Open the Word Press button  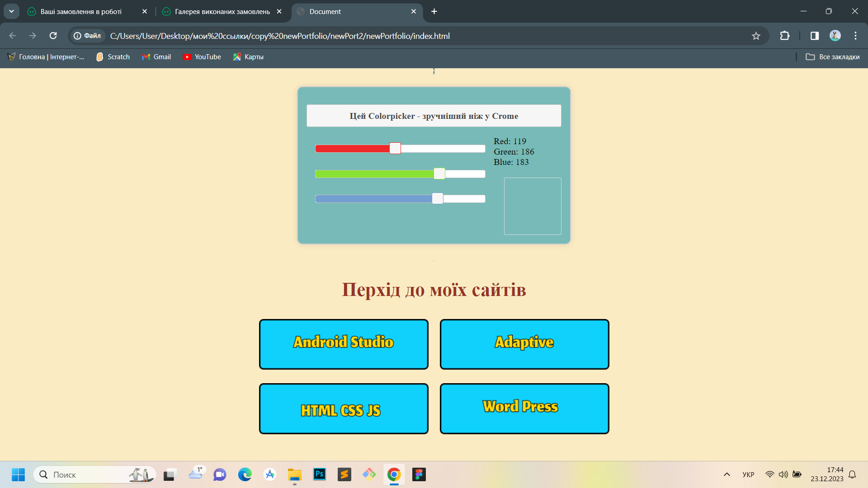click(x=524, y=408)
